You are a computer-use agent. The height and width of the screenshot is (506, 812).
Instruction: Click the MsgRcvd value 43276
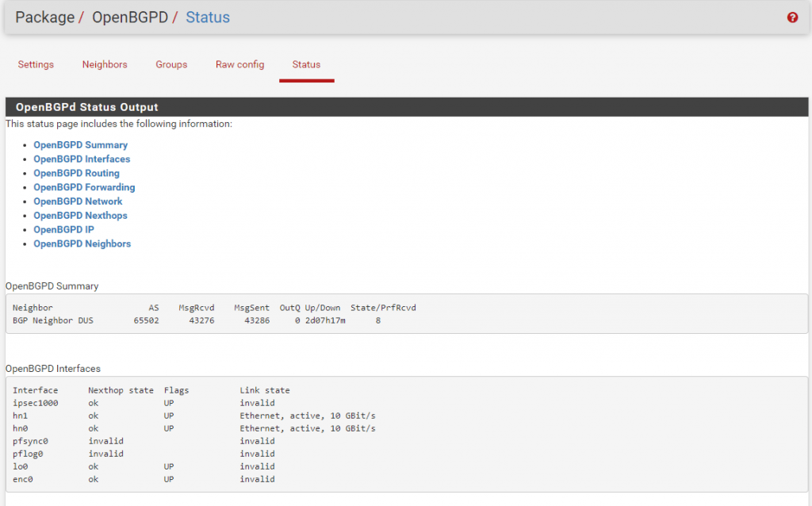coord(201,320)
